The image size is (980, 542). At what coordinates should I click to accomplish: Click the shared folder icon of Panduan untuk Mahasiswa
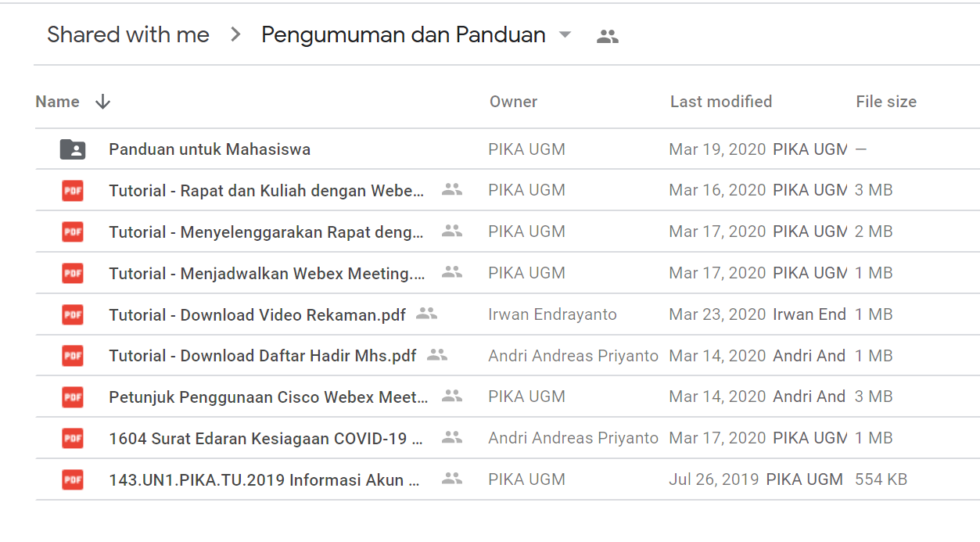(73, 149)
